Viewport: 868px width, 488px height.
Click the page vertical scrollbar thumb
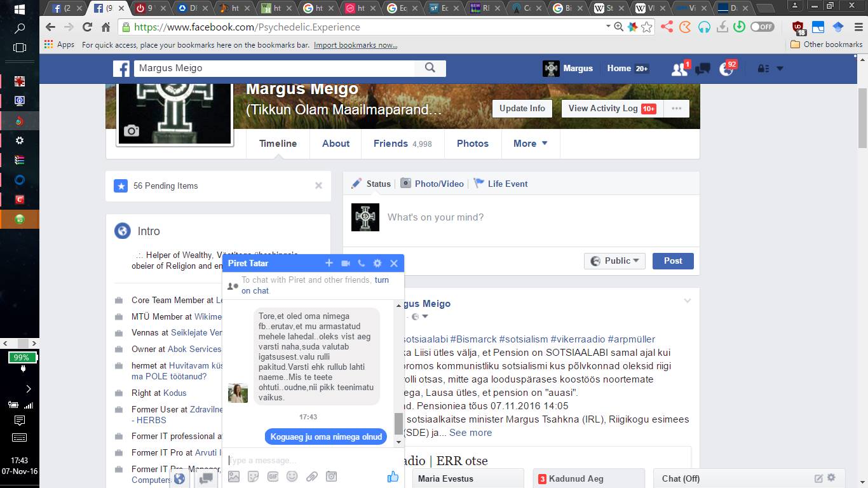pyautogui.click(x=862, y=118)
